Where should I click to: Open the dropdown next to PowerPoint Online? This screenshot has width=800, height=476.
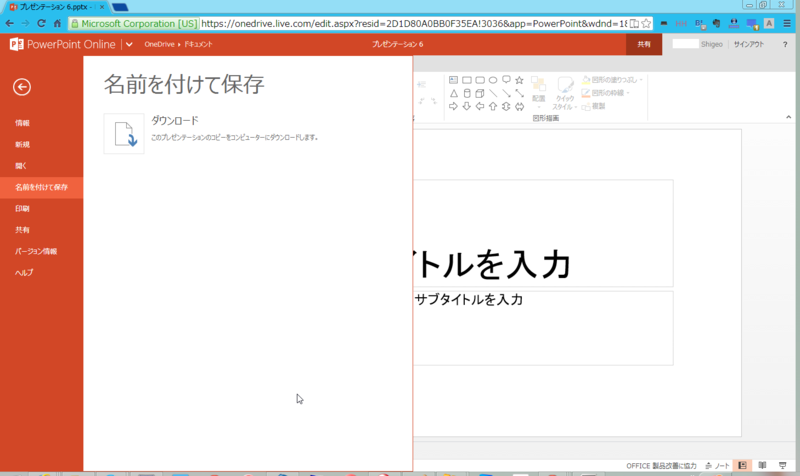click(129, 44)
